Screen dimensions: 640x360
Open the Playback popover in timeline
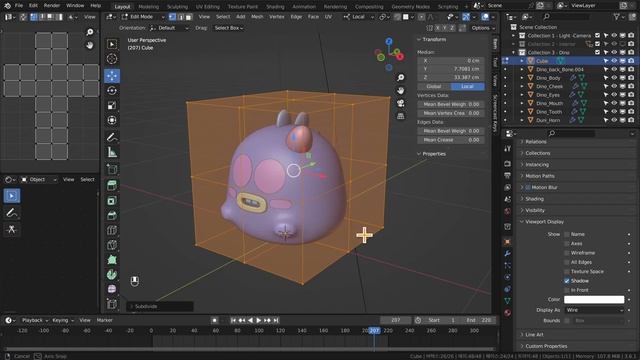[x=35, y=320]
